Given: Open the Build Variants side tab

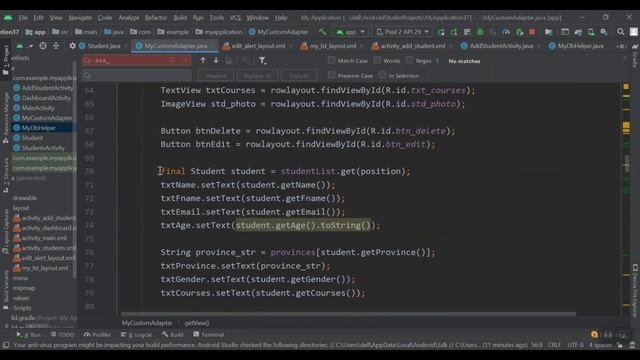Looking at the screenshot, I should pyautogui.click(x=5, y=290).
